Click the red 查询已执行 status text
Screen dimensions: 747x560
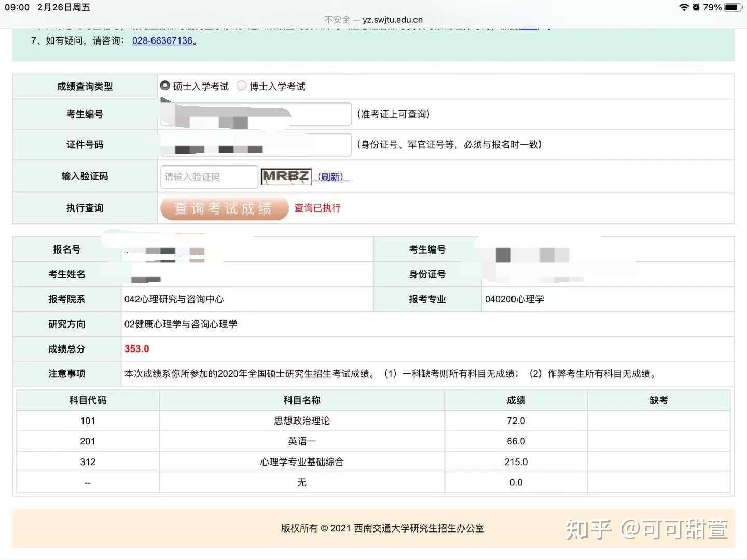(x=317, y=208)
